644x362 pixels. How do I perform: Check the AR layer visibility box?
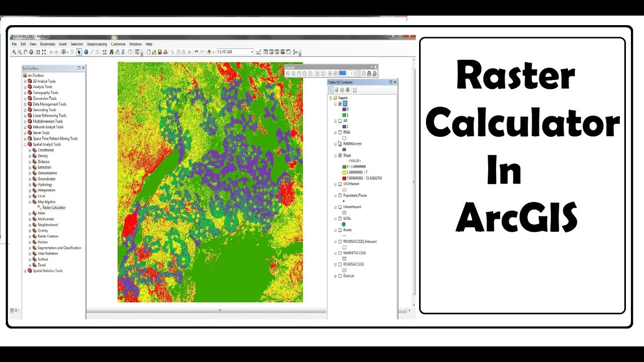[x=340, y=121]
